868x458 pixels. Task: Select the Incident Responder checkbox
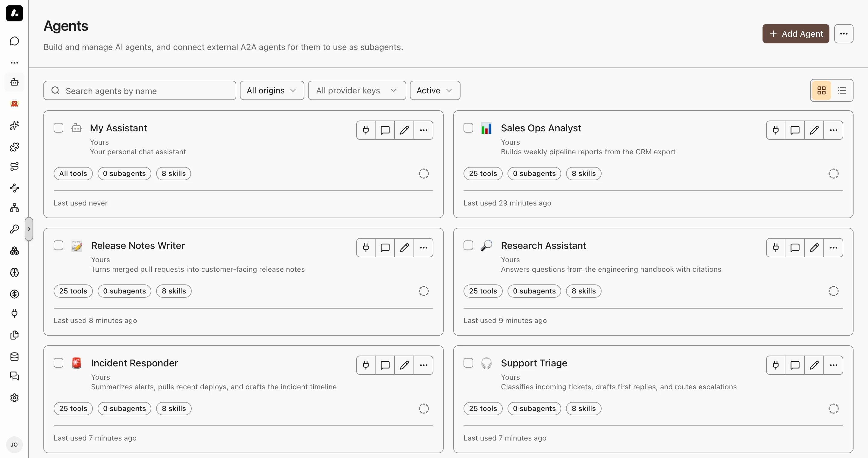pyautogui.click(x=58, y=363)
